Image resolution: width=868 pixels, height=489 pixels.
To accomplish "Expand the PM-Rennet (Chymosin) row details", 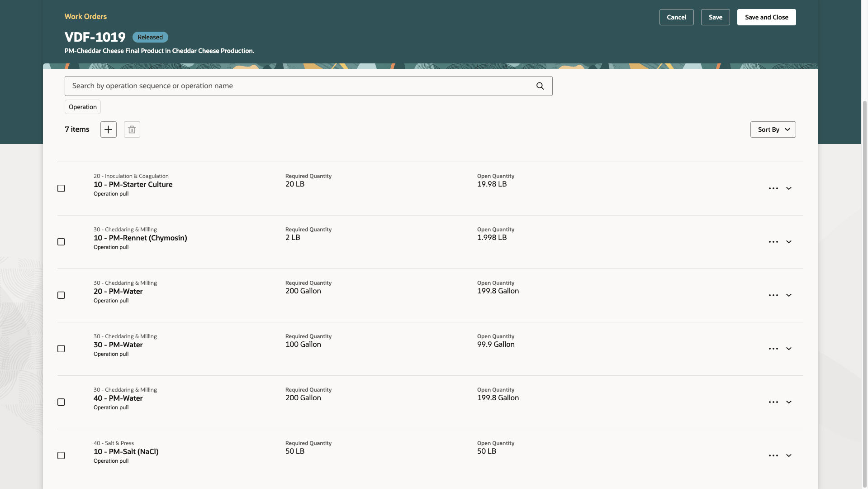I will (788, 242).
